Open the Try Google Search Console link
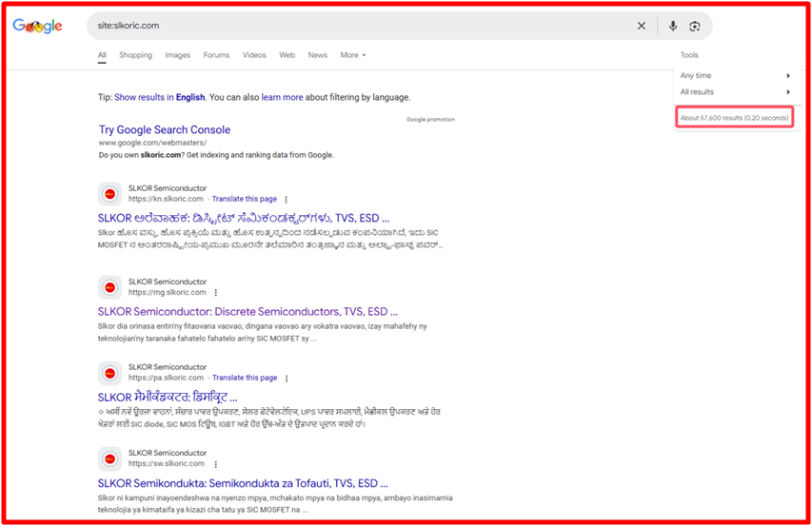812x526 pixels. (165, 129)
